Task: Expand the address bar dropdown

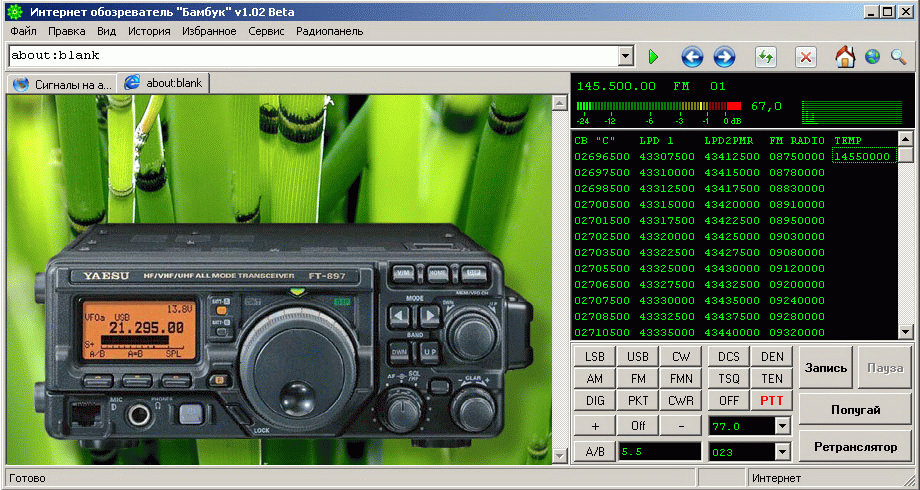Action: click(626, 56)
